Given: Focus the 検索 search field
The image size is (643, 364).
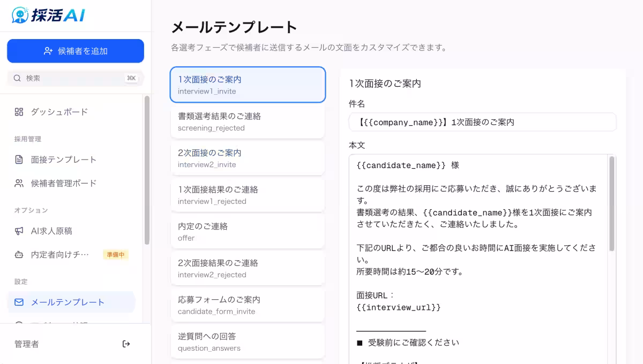Looking at the screenshot, I should pos(76,78).
